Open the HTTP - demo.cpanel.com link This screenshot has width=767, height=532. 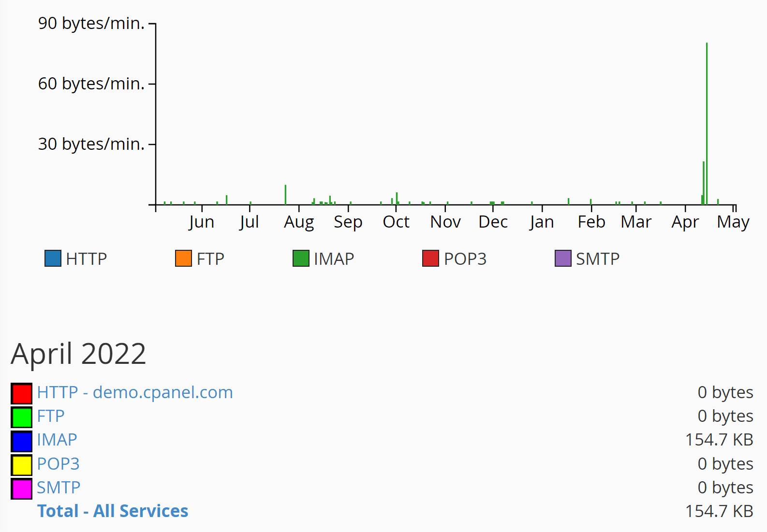pyautogui.click(x=135, y=392)
